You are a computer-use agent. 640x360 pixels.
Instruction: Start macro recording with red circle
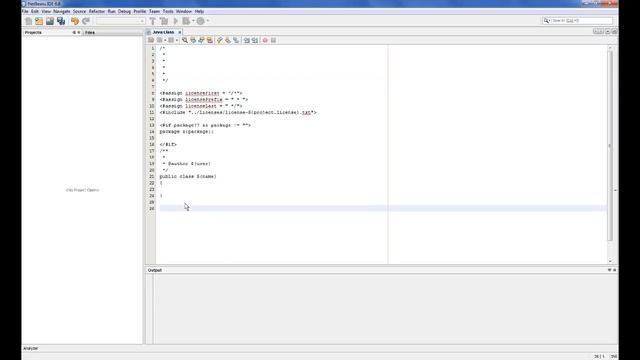coord(265,40)
